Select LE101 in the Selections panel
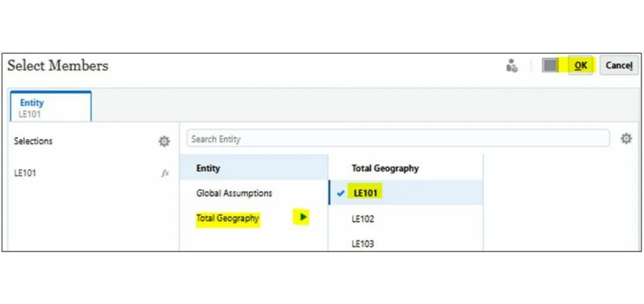 tap(25, 173)
